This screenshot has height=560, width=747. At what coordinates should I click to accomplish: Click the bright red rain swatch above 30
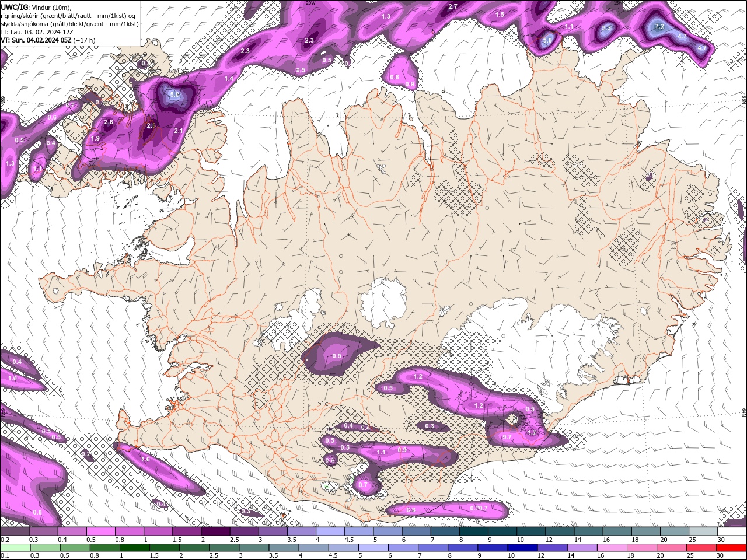point(732,547)
